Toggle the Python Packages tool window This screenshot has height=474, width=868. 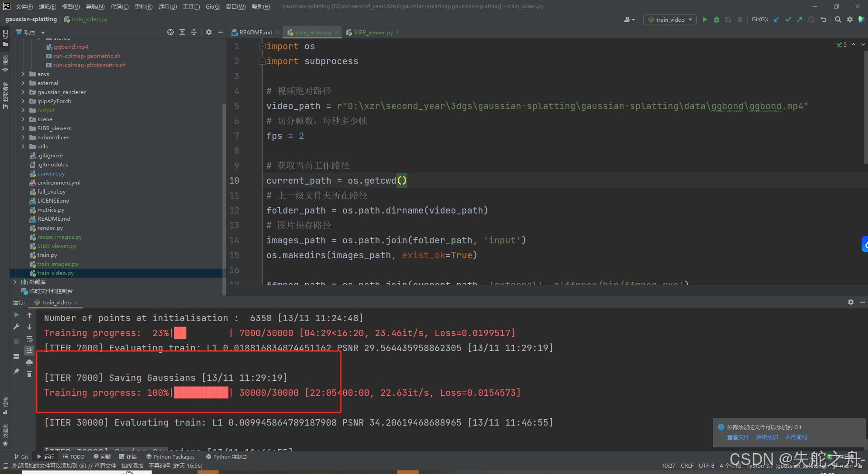pyautogui.click(x=170, y=457)
